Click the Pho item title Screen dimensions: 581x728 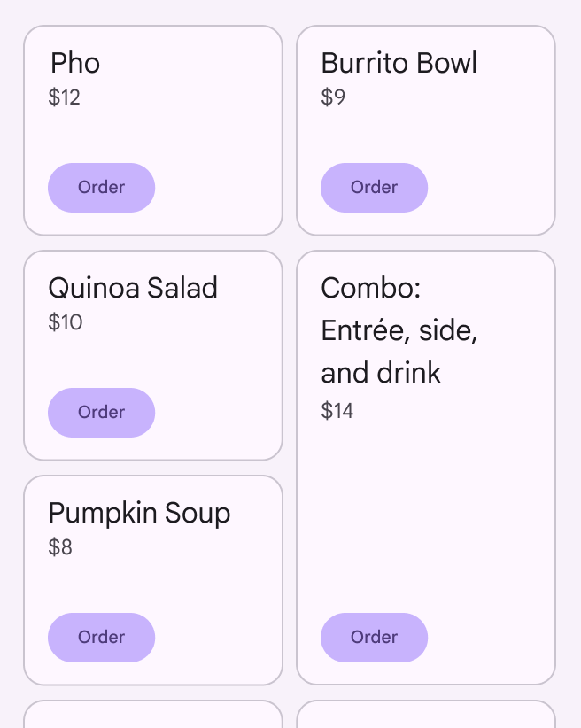[75, 63]
